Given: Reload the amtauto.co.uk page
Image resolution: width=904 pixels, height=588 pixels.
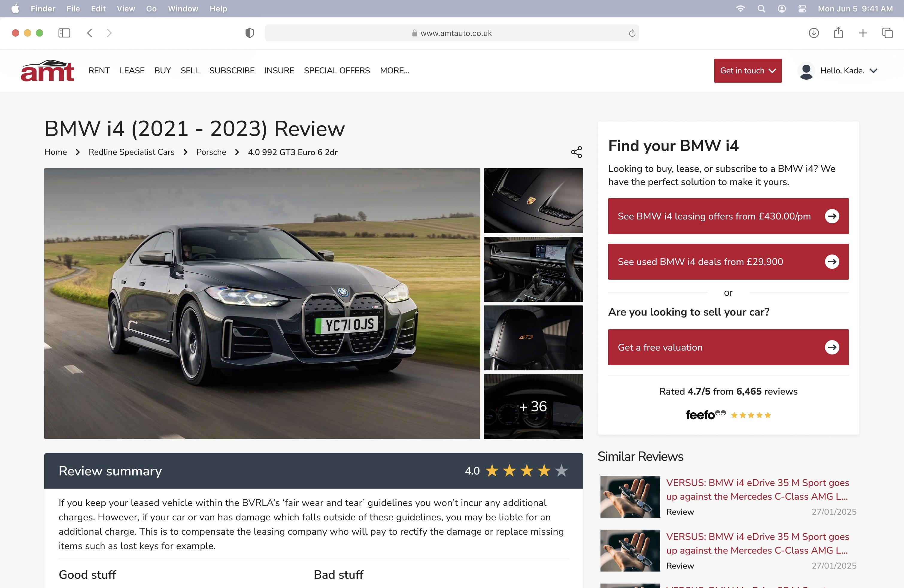Looking at the screenshot, I should click(x=632, y=33).
